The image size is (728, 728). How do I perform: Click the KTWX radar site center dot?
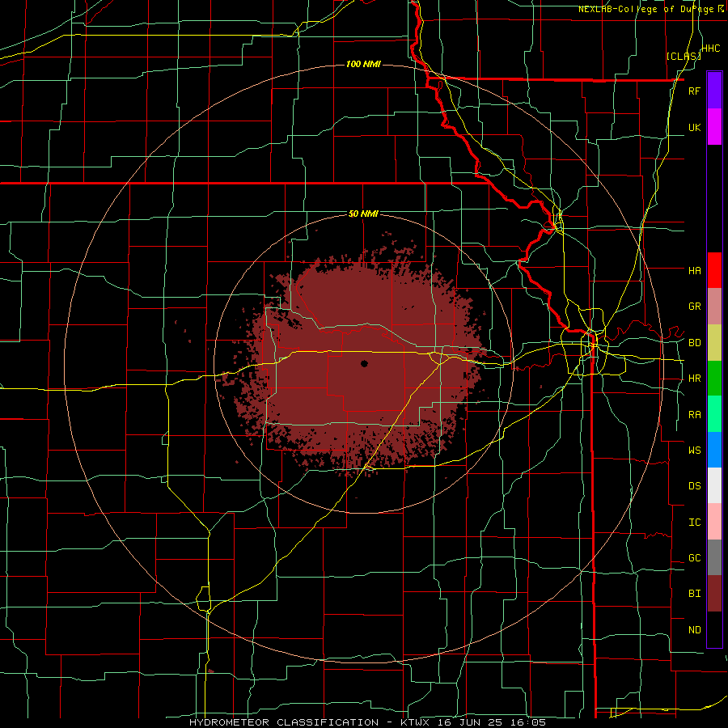tap(365, 363)
